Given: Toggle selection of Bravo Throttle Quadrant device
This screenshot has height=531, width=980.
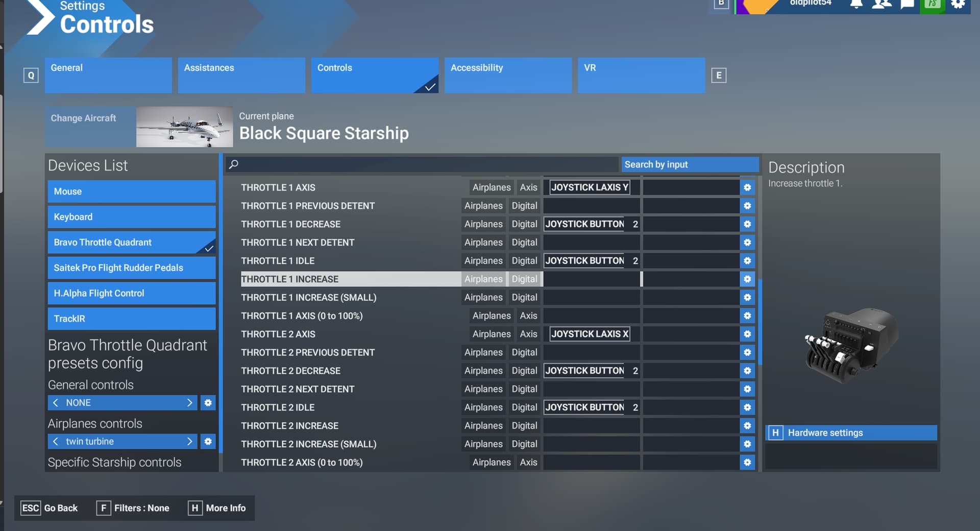Looking at the screenshot, I should point(131,242).
